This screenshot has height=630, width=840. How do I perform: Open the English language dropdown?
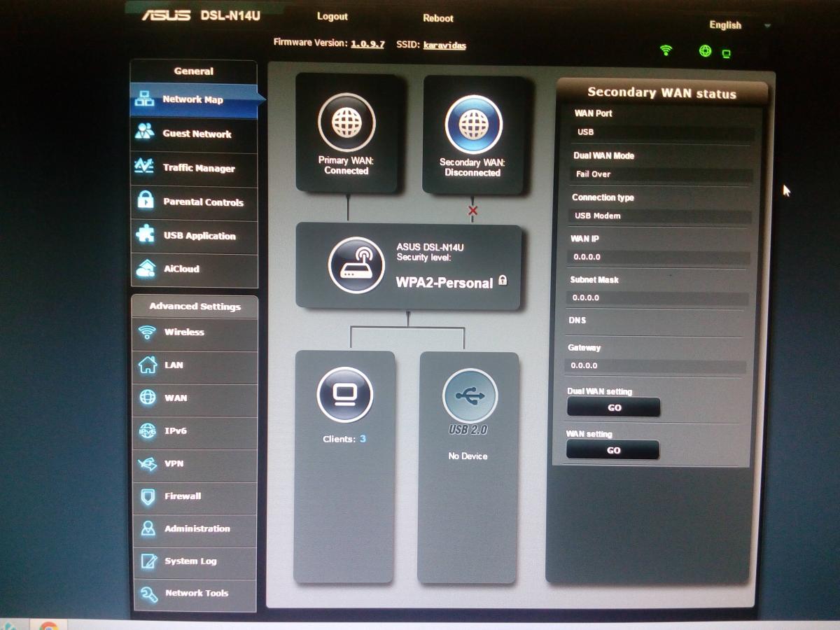tap(739, 25)
